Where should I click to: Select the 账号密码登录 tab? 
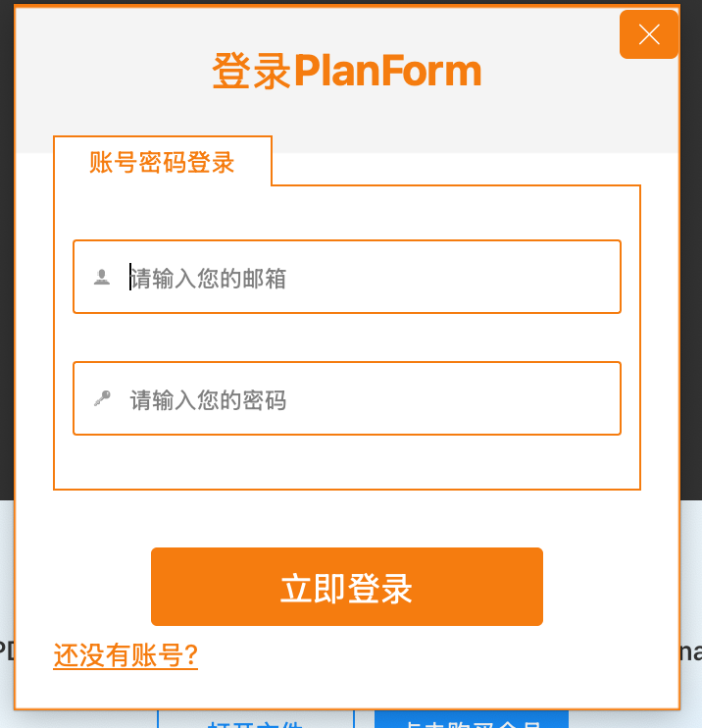point(163,162)
